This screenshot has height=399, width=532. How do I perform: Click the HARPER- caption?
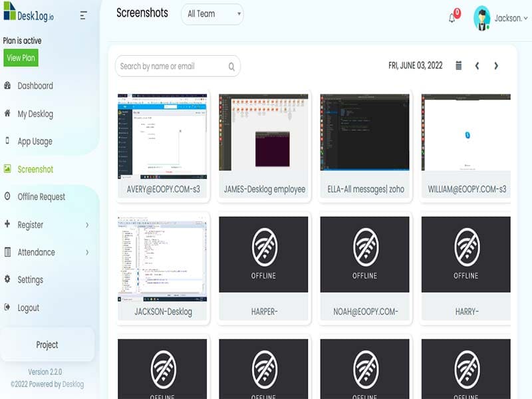pyautogui.click(x=264, y=311)
